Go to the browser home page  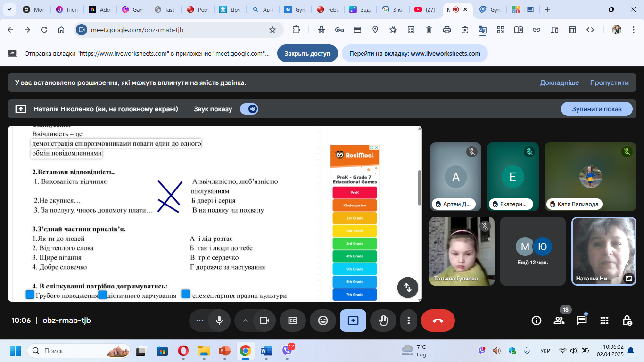coord(61,30)
